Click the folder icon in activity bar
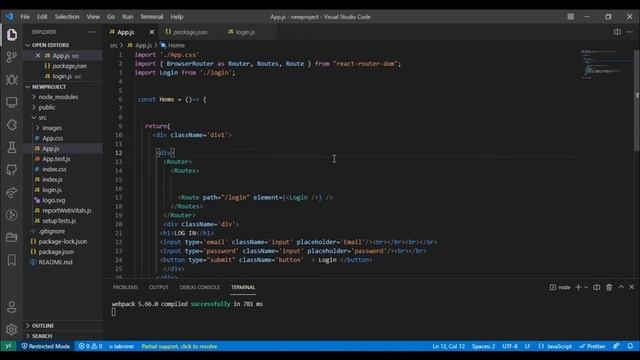The image size is (640, 360). 11,237
